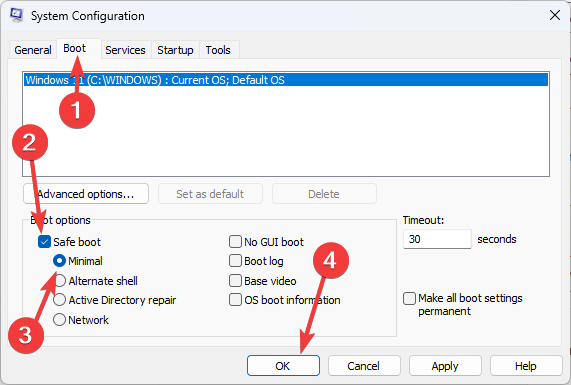The width and height of the screenshot is (571, 385).
Task: Click the System Configuration title bar icon
Action: click(16, 15)
